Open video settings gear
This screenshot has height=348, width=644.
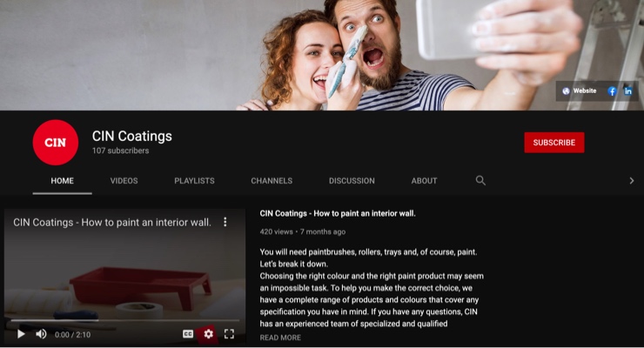[209, 334]
